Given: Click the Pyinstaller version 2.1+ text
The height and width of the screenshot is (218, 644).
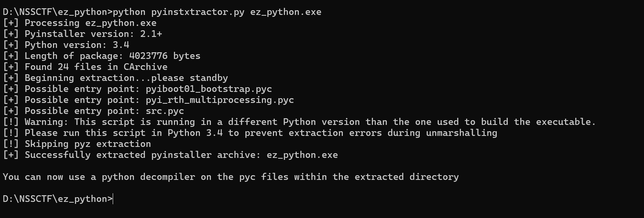Looking at the screenshot, I should [93, 34].
